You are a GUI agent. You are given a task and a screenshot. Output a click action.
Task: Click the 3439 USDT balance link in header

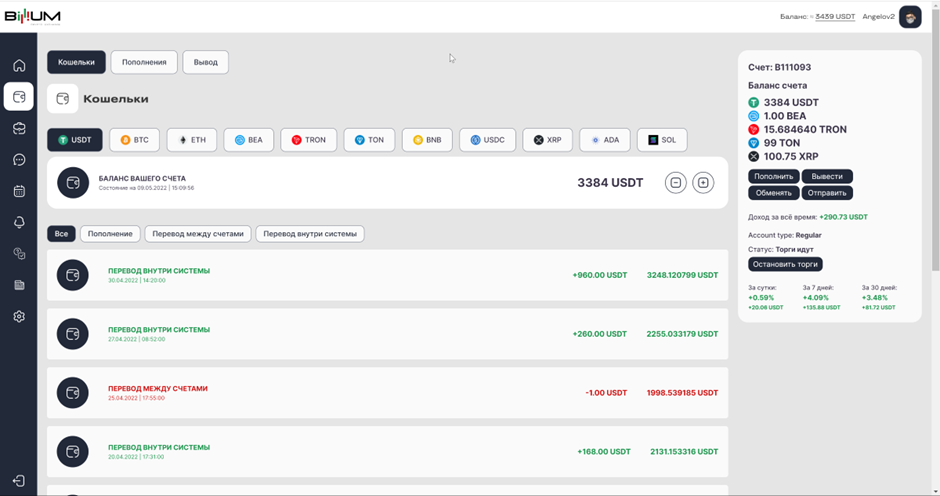(835, 17)
